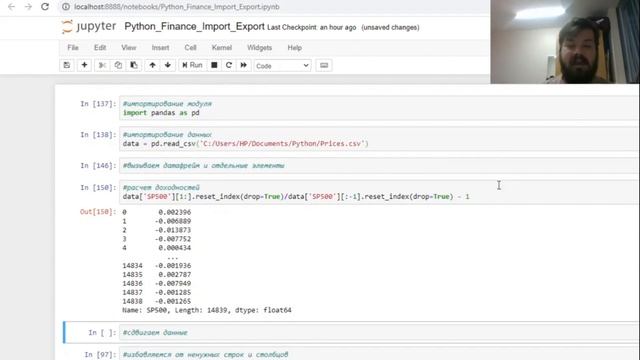Open the cell type Code dropdown
This screenshot has height=360, width=640.
point(282,66)
